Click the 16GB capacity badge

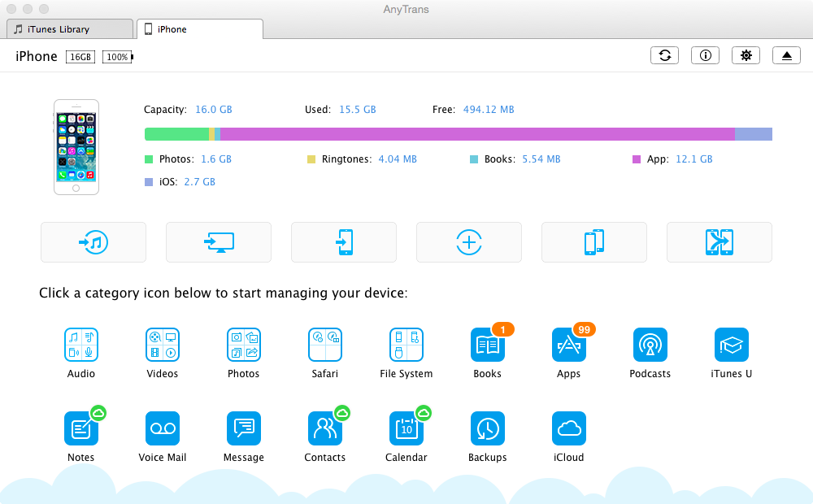[80, 57]
